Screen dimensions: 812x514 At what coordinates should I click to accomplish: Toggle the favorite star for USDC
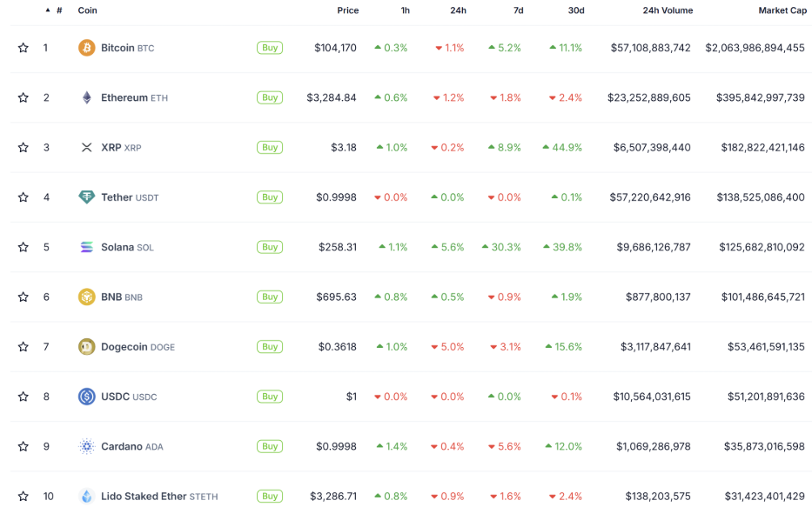click(x=23, y=397)
